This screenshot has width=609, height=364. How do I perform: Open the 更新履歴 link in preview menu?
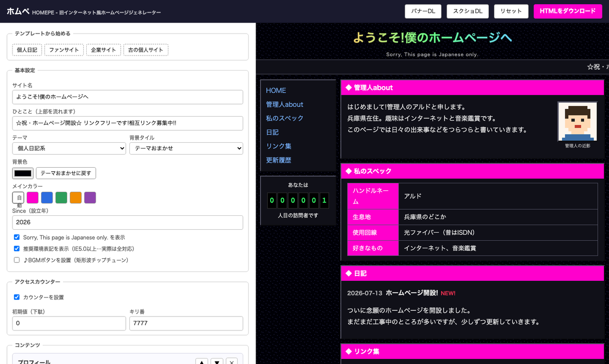click(x=279, y=160)
